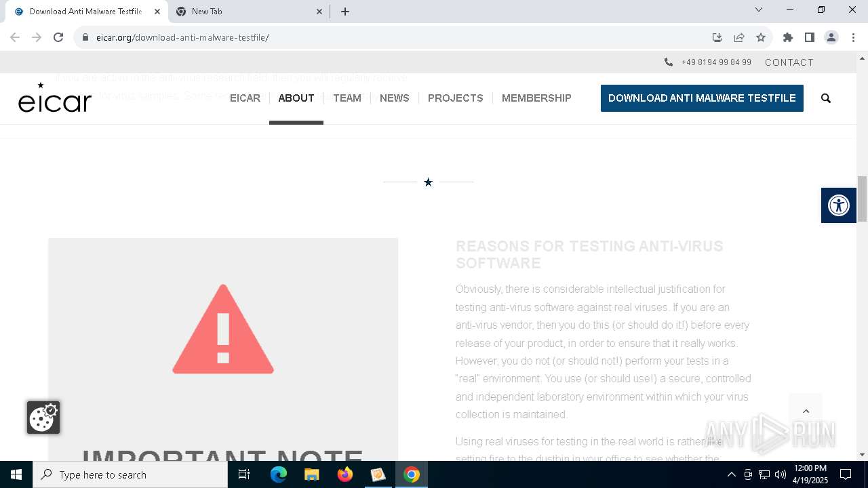Open the Extensions puzzle icon

788,37
